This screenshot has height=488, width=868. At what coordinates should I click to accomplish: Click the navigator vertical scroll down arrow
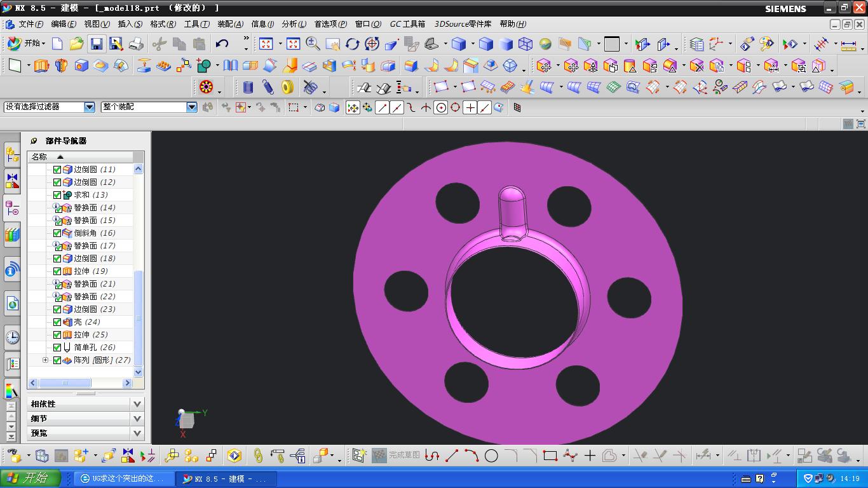pyautogui.click(x=139, y=372)
